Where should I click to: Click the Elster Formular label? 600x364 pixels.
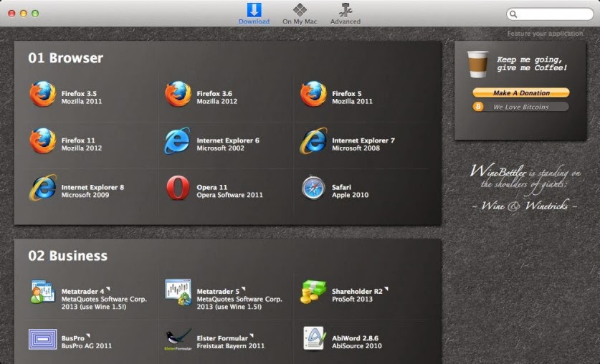[x=222, y=338]
